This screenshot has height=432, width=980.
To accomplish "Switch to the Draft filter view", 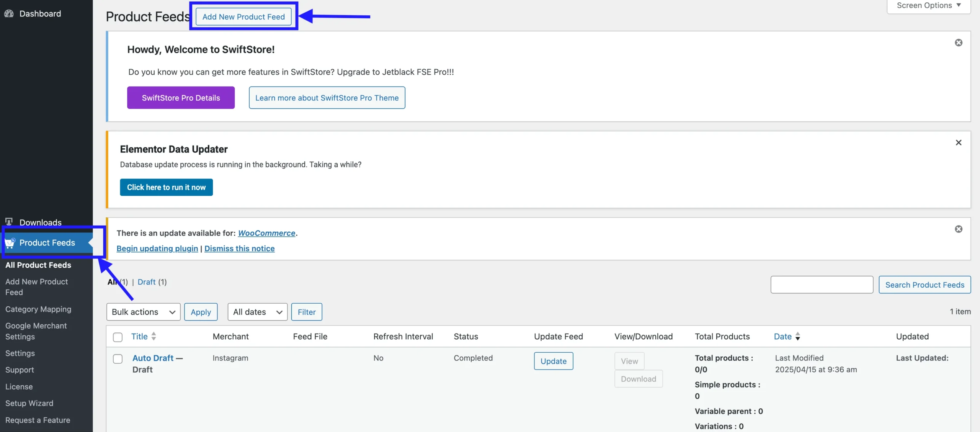I will pos(146,282).
